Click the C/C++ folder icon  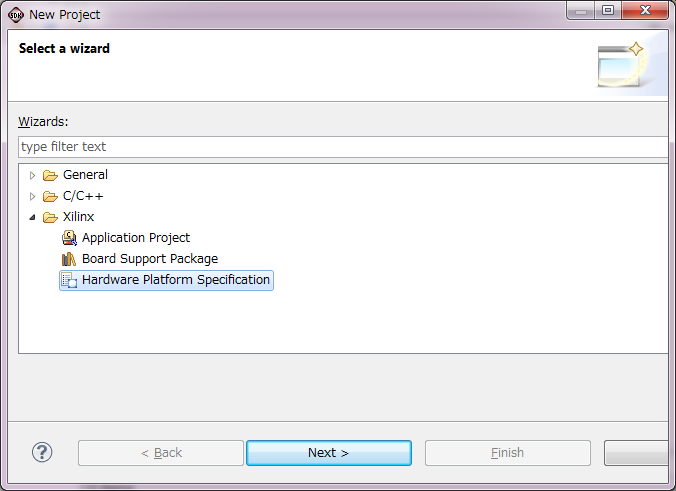tap(50, 196)
